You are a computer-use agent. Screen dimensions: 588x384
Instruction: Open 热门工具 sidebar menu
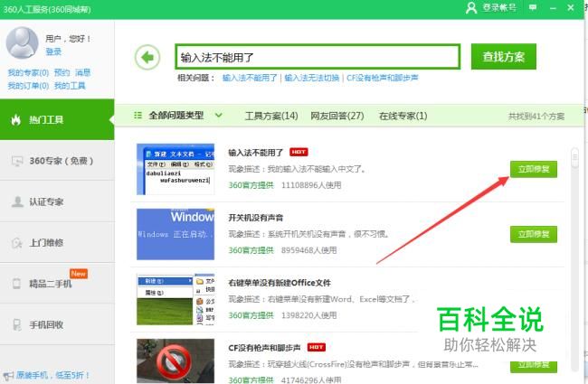tap(57, 119)
